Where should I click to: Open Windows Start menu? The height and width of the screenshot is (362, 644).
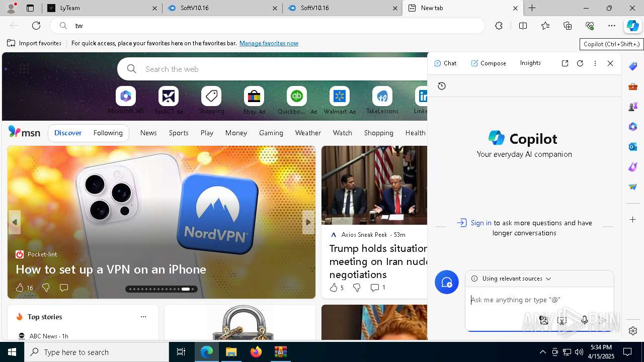click(12, 352)
